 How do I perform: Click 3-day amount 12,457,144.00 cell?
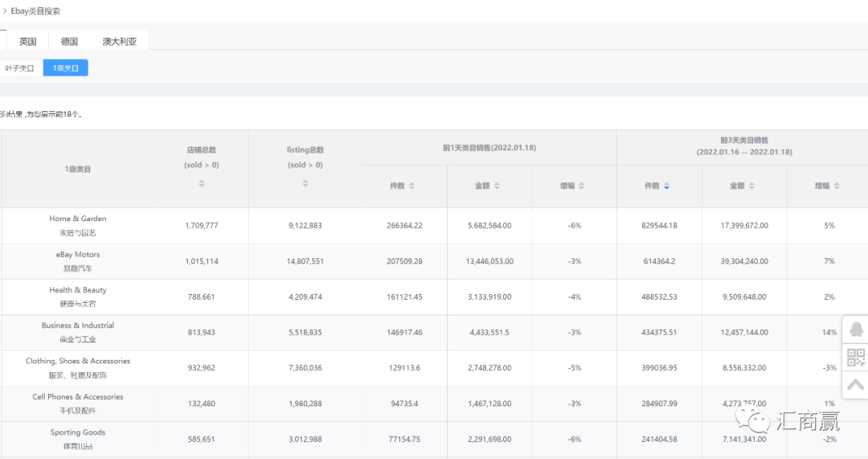(744, 333)
